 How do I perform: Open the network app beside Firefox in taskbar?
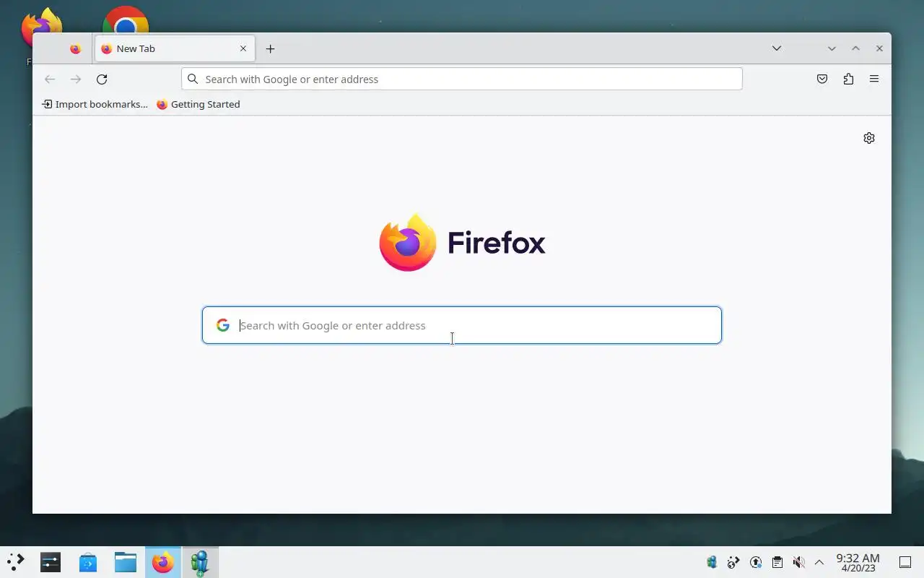(200, 561)
